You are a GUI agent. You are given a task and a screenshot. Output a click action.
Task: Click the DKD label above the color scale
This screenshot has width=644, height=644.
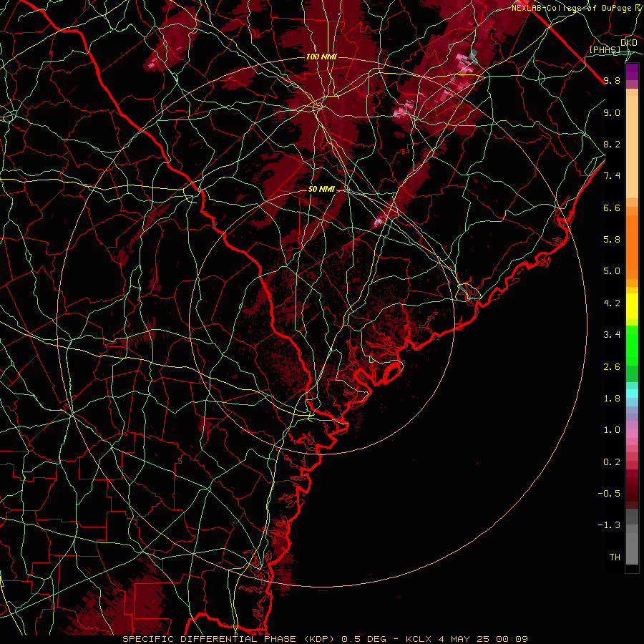click(x=628, y=43)
